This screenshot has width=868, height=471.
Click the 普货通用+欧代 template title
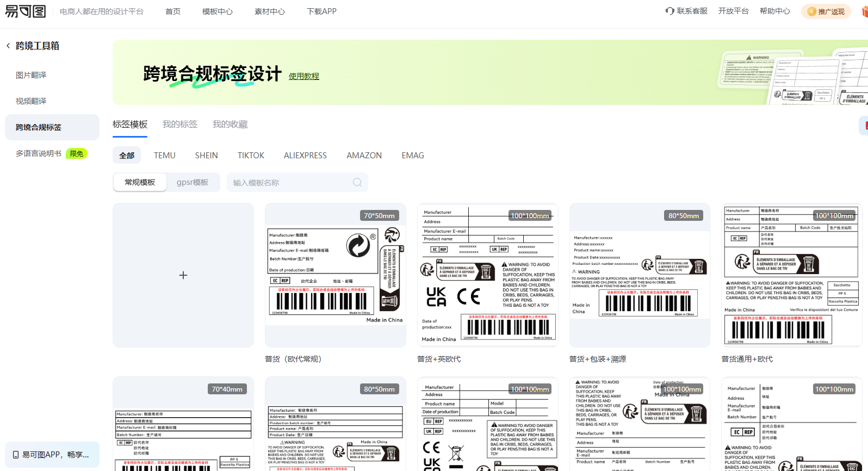pos(747,359)
